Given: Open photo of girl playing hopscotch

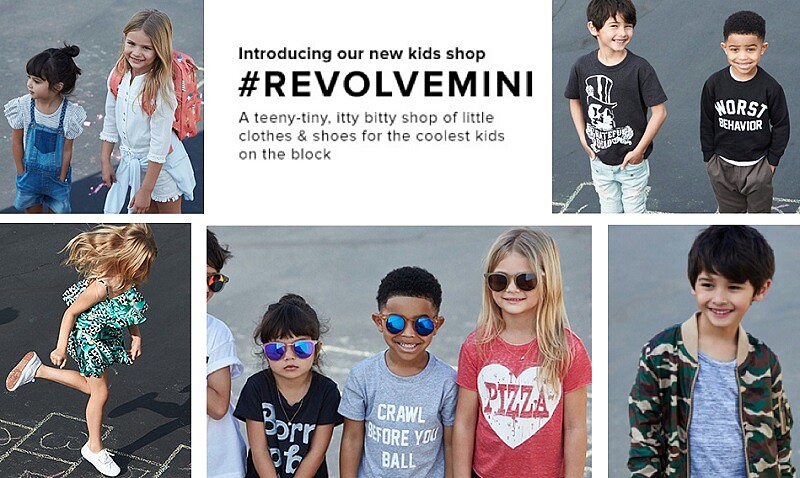Looking at the screenshot, I should coord(95,351).
